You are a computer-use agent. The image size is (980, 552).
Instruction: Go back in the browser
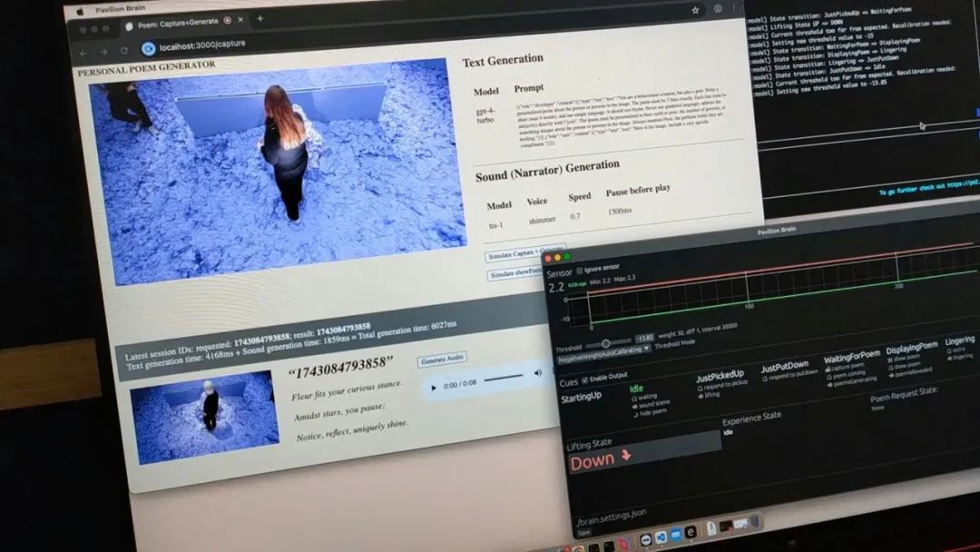click(83, 54)
